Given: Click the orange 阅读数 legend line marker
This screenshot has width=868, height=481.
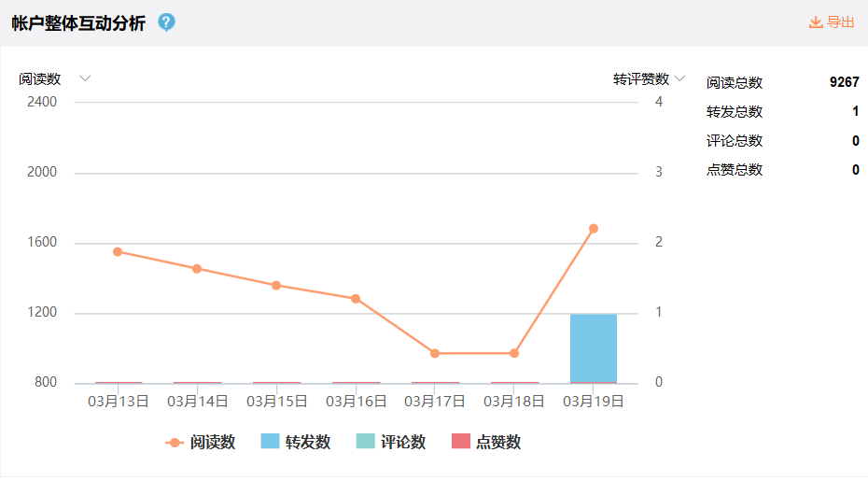Looking at the screenshot, I should click(x=175, y=442).
